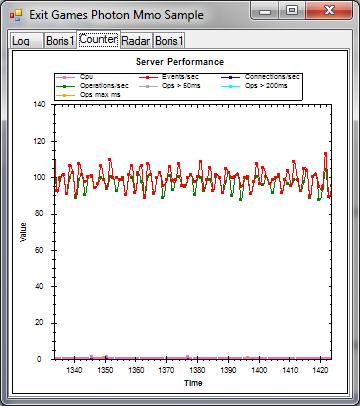
Task: Click the Time axis label
Action: click(x=193, y=383)
